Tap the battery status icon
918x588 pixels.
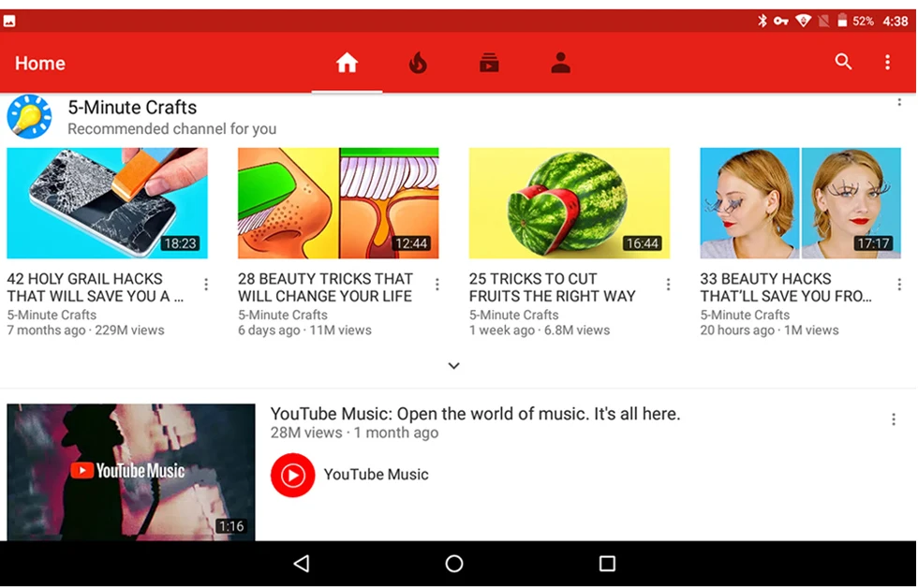(842, 21)
